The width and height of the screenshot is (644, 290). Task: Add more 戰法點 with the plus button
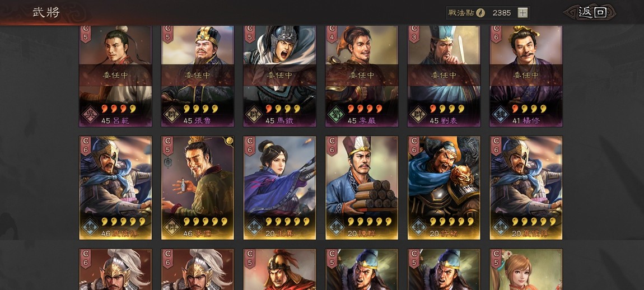tap(522, 13)
